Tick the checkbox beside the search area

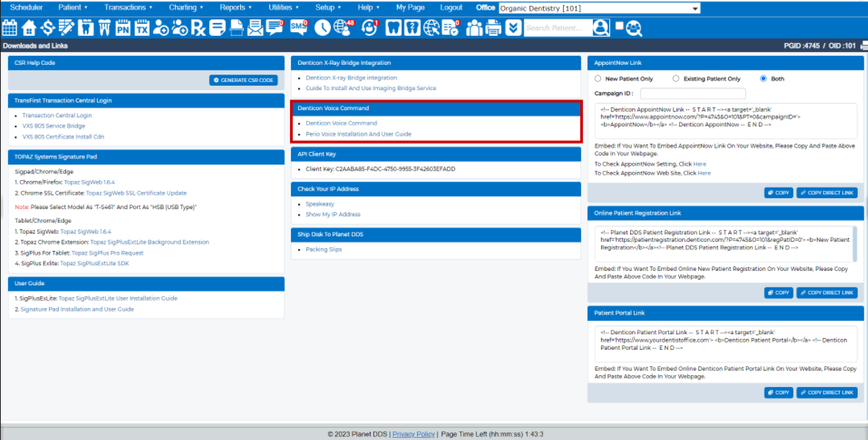pyautogui.click(x=620, y=27)
